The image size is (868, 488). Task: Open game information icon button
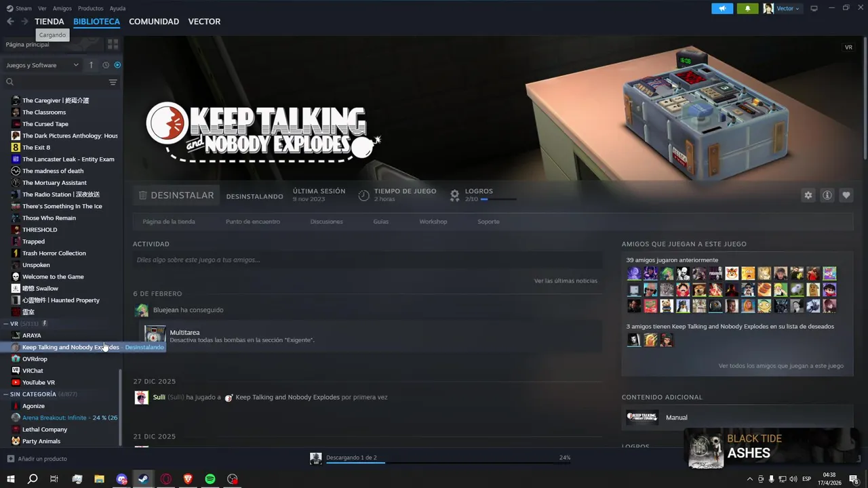coord(827,195)
